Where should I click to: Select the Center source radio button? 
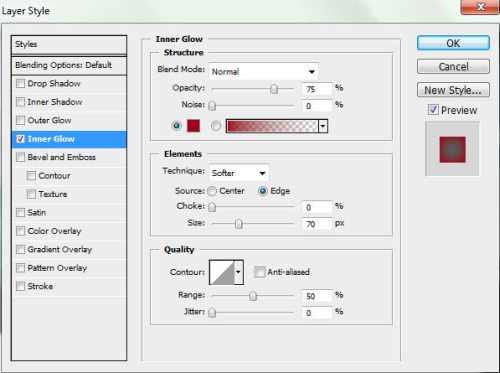212,191
